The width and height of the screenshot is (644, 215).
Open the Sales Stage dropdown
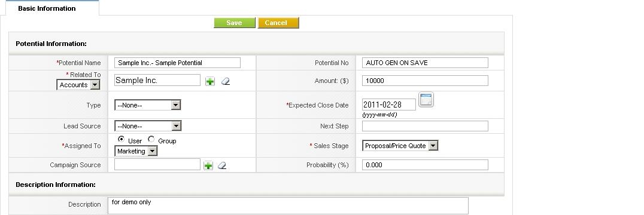pyautogui.click(x=400, y=146)
